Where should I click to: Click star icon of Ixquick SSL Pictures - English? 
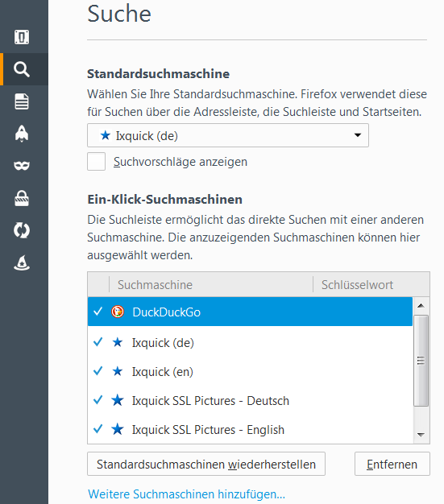(118, 429)
